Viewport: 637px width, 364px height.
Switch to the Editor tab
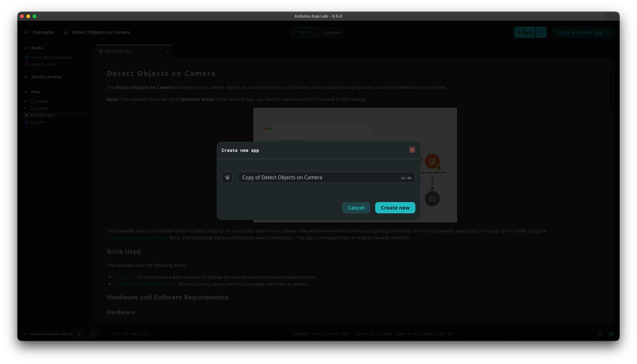[304, 33]
